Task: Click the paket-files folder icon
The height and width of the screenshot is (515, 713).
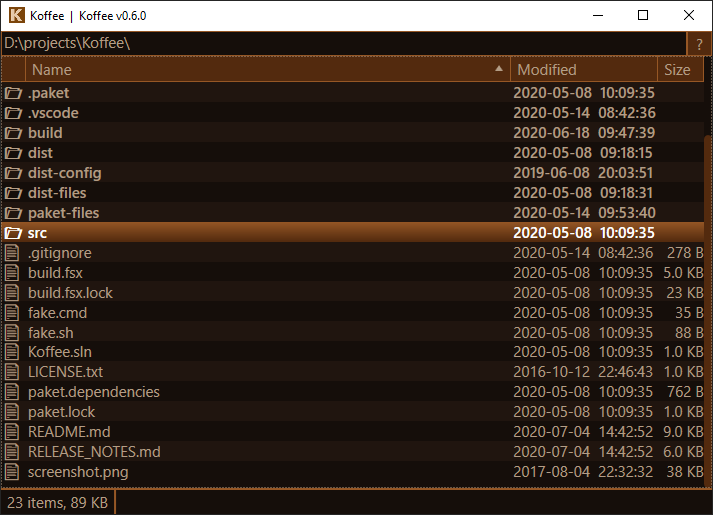Action: pos(13,213)
